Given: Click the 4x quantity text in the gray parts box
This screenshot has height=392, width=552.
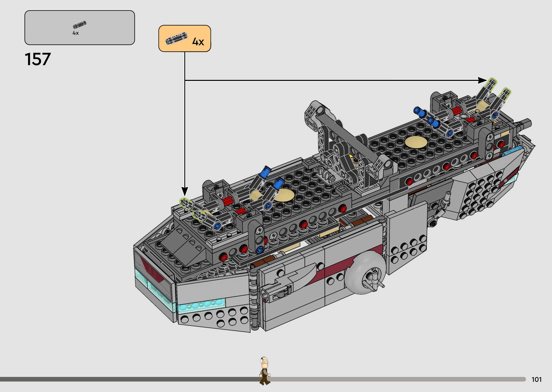Looking at the screenshot, I should click(x=76, y=33).
